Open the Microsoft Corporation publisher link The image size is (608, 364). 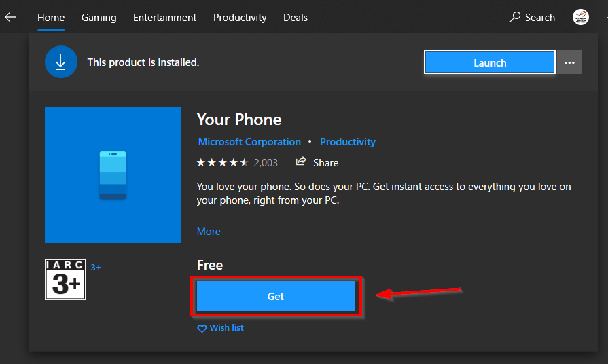coord(249,142)
